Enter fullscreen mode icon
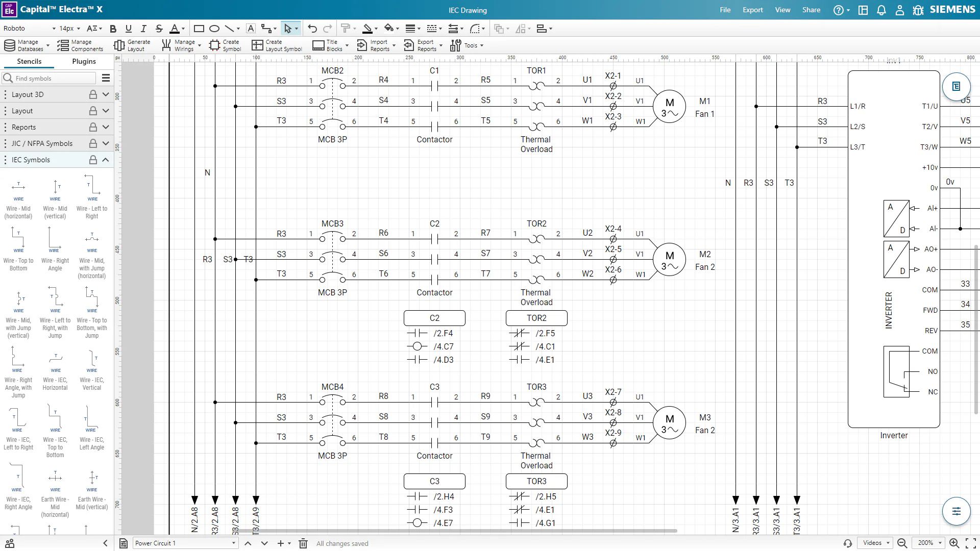Screen dimensions: 980x551 (x=971, y=543)
